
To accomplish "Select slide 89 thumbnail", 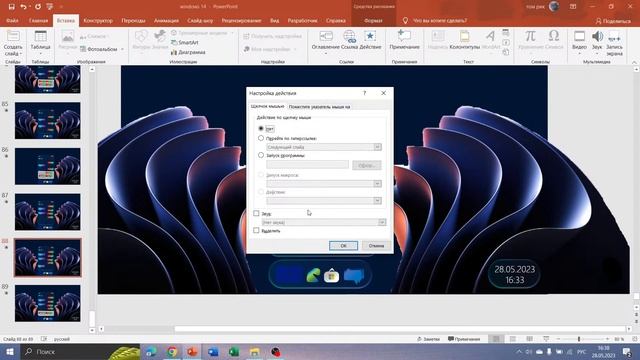I will pos(48,303).
